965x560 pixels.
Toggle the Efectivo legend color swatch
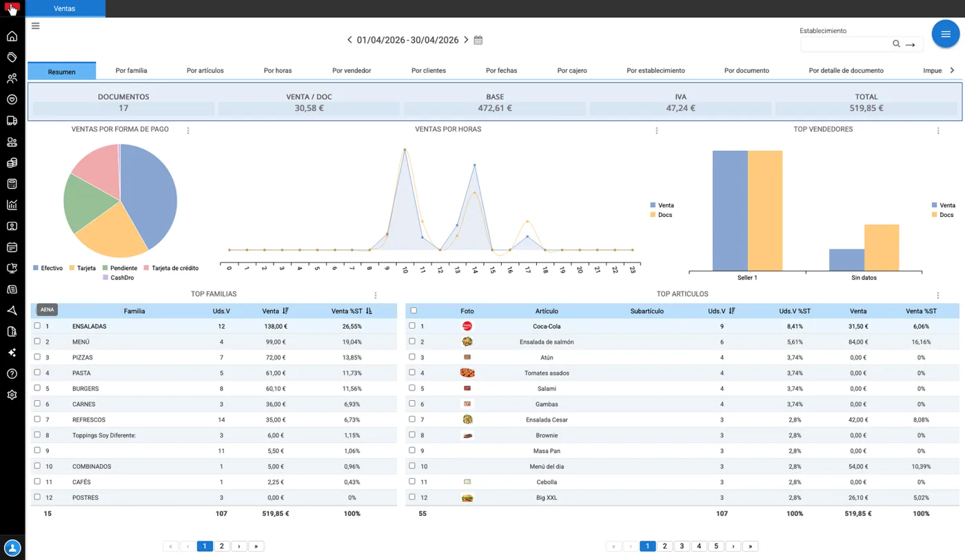click(x=36, y=268)
